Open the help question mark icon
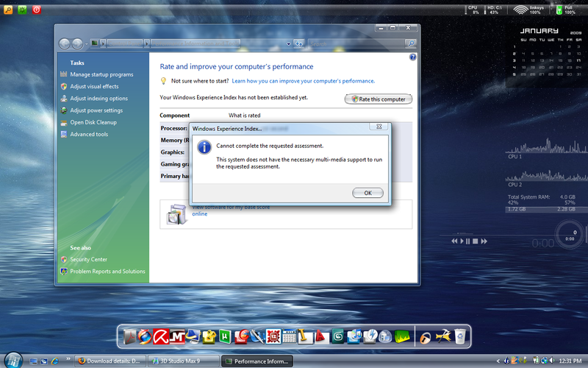The width and height of the screenshot is (588, 368). pyautogui.click(x=412, y=57)
